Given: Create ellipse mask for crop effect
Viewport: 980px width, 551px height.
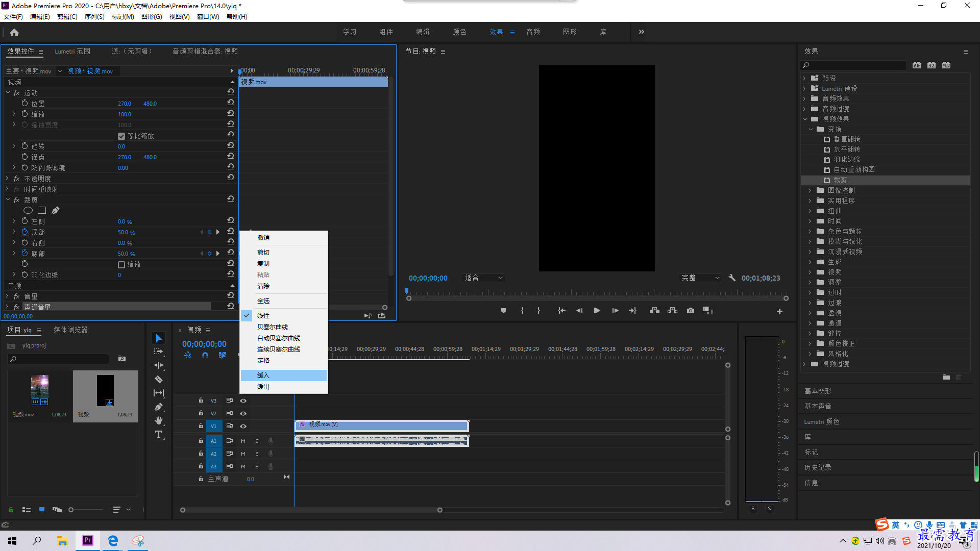Looking at the screenshot, I should tap(28, 210).
